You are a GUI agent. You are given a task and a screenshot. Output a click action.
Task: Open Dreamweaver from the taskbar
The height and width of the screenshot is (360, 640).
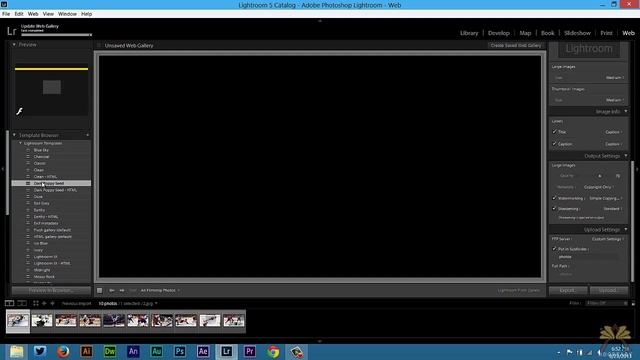110,351
